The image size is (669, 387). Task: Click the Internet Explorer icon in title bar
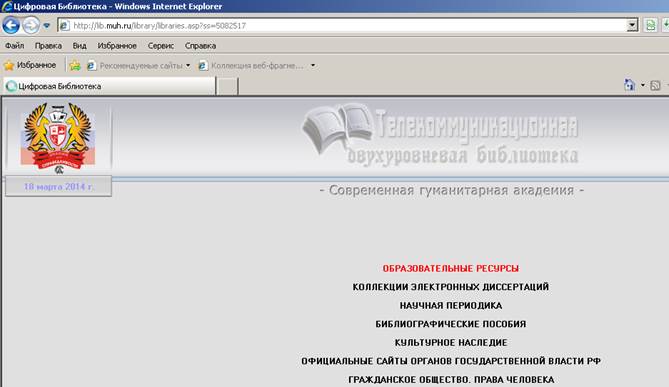pos(6,6)
